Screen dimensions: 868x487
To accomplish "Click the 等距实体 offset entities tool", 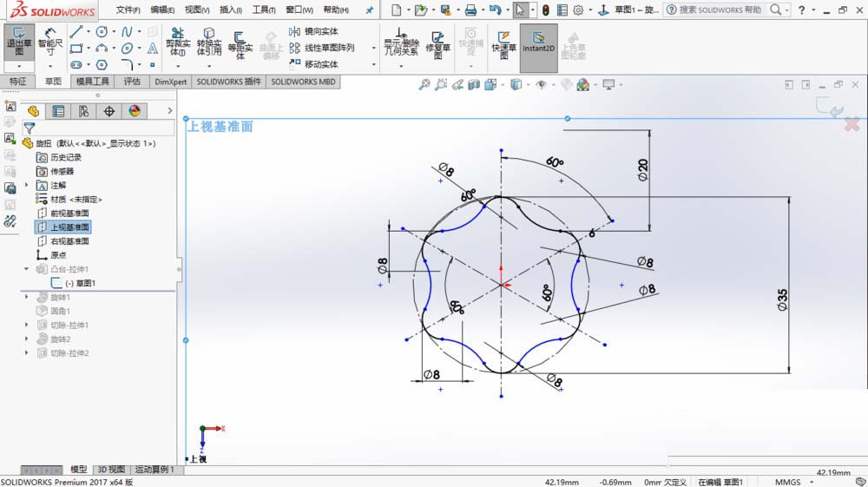I will [240, 44].
